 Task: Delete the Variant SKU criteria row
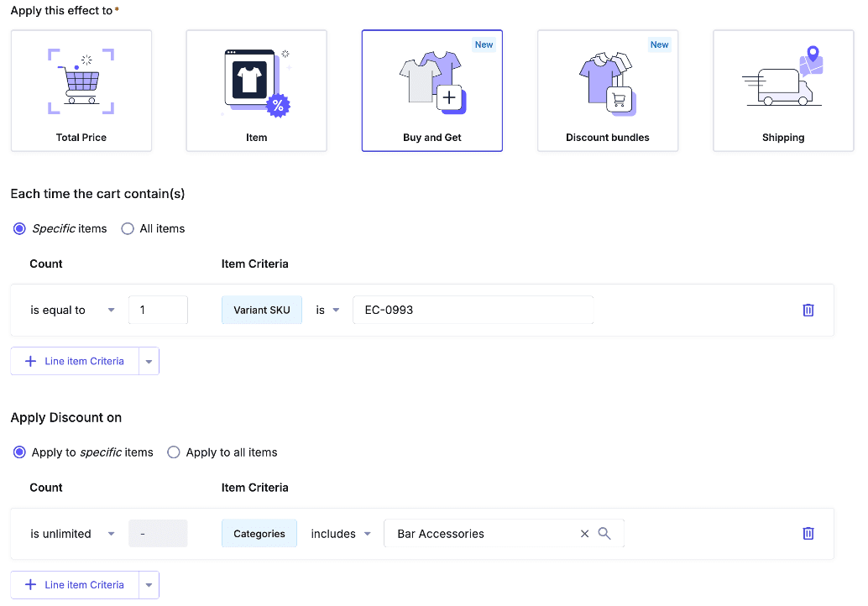coord(808,310)
